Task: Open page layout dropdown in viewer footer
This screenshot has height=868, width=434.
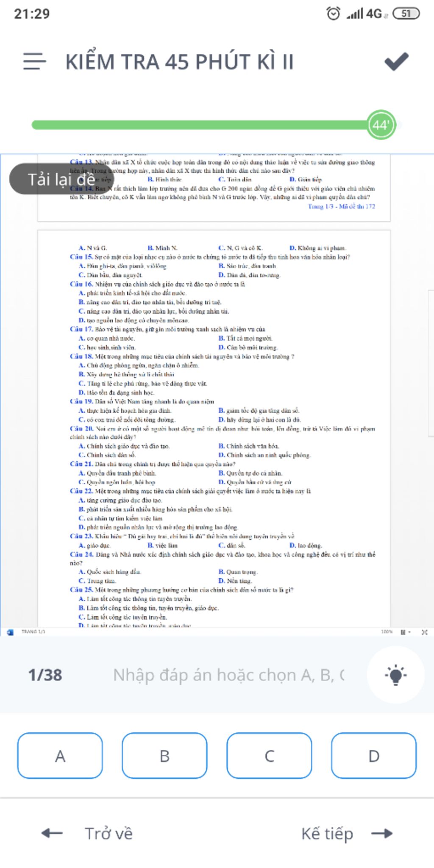Action: [406, 632]
